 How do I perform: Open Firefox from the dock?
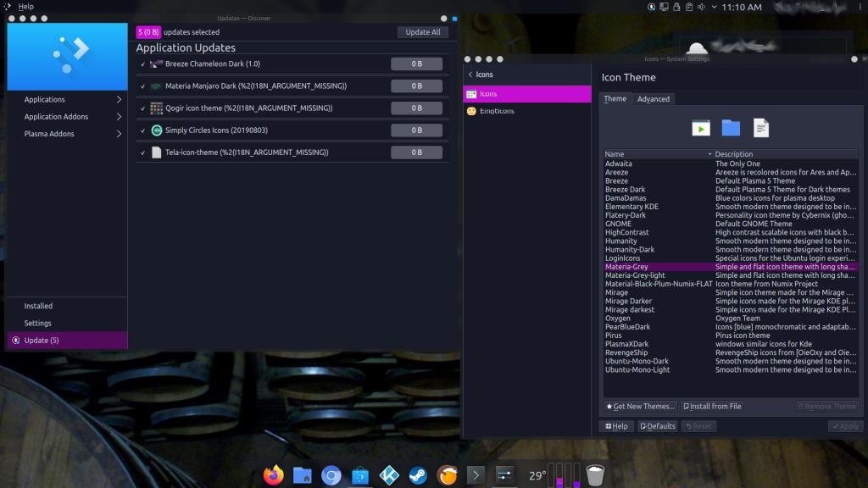coord(274,475)
